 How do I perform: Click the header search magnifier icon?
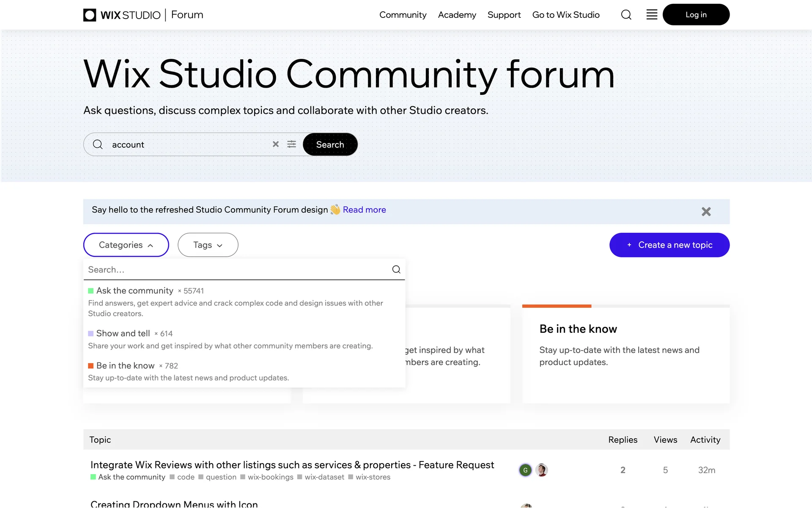(x=626, y=15)
